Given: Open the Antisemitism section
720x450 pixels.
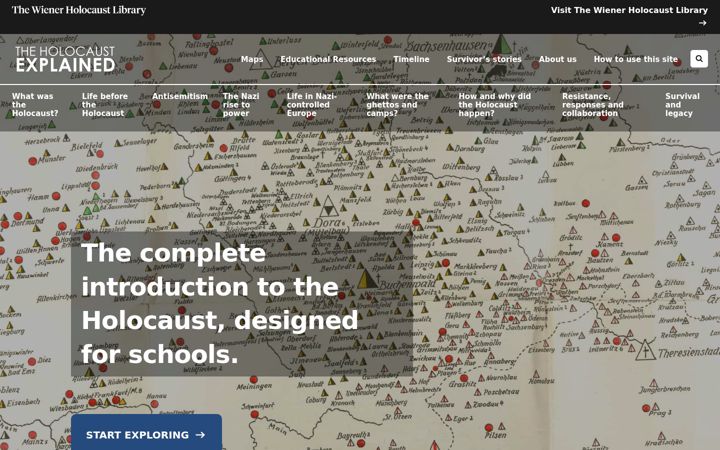Looking at the screenshot, I should pyautogui.click(x=180, y=96).
